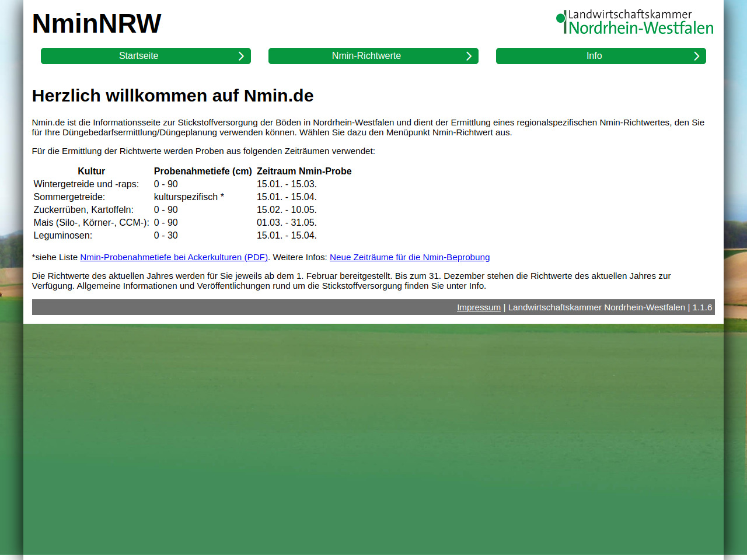
Task: Open the Startseite menu item
Action: pos(138,56)
